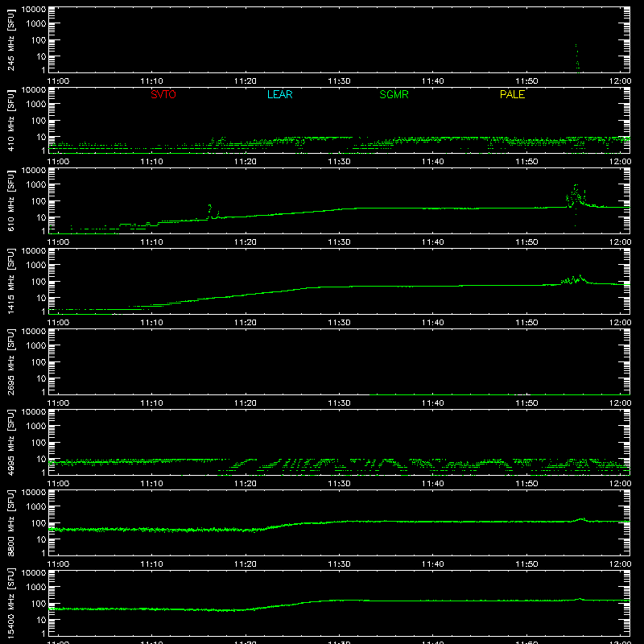Click the 610 MHz [SFU] axis label
This screenshot has width=644, height=644.
coord(10,201)
